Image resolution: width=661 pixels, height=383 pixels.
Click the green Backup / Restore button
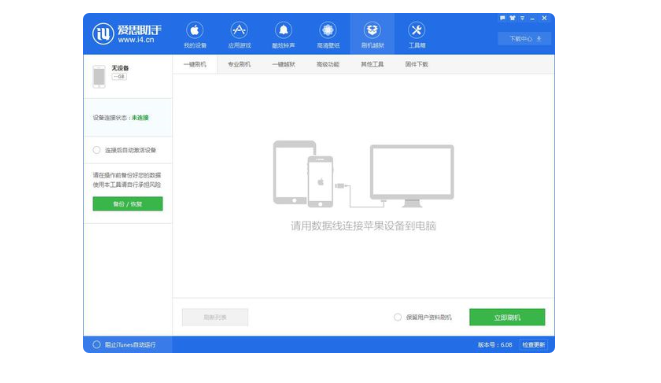[128, 204]
